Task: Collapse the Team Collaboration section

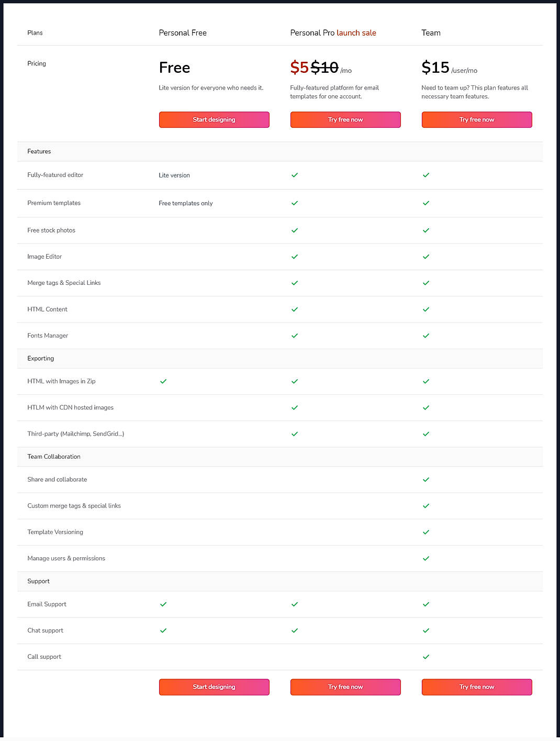Action: [x=53, y=457]
